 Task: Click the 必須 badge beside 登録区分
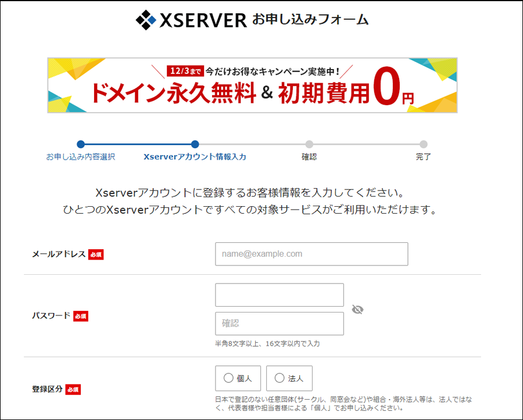click(x=73, y=389)
